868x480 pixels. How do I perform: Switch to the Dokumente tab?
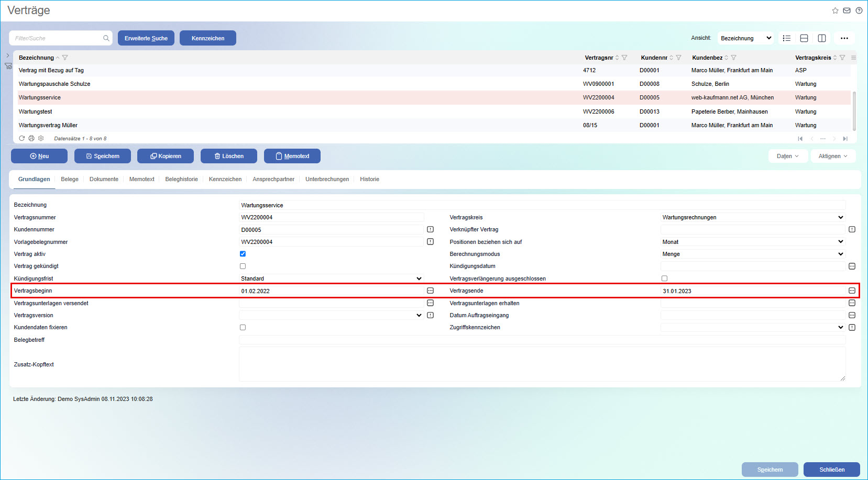click(x=104, y=179)
